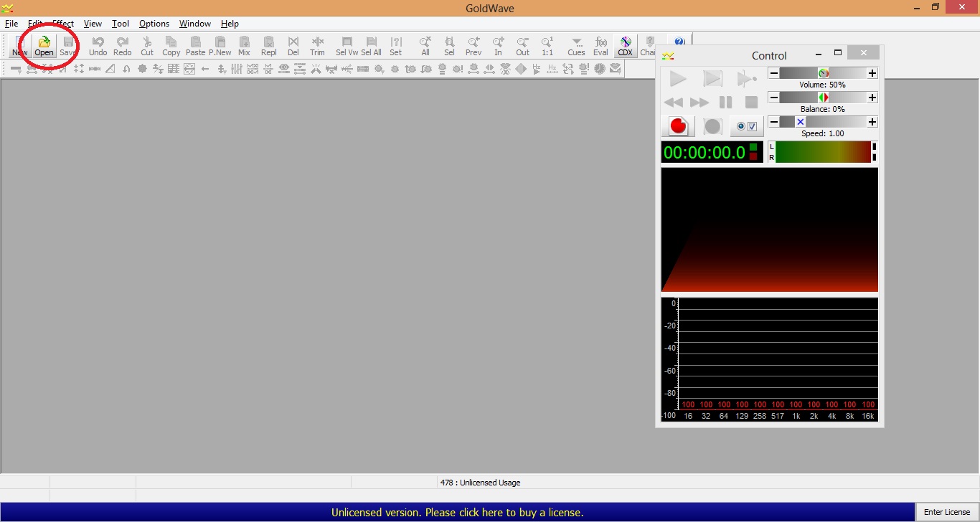This screenshot has height=522, width=980.
Task: Click the Sel Vw select view icon
Action: click(x=347, y=47)
